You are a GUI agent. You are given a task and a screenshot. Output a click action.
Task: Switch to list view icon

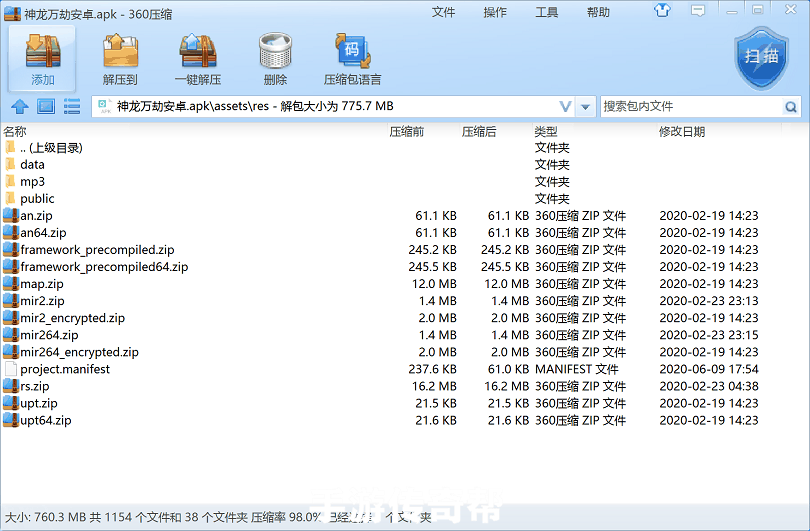point(72,106)
